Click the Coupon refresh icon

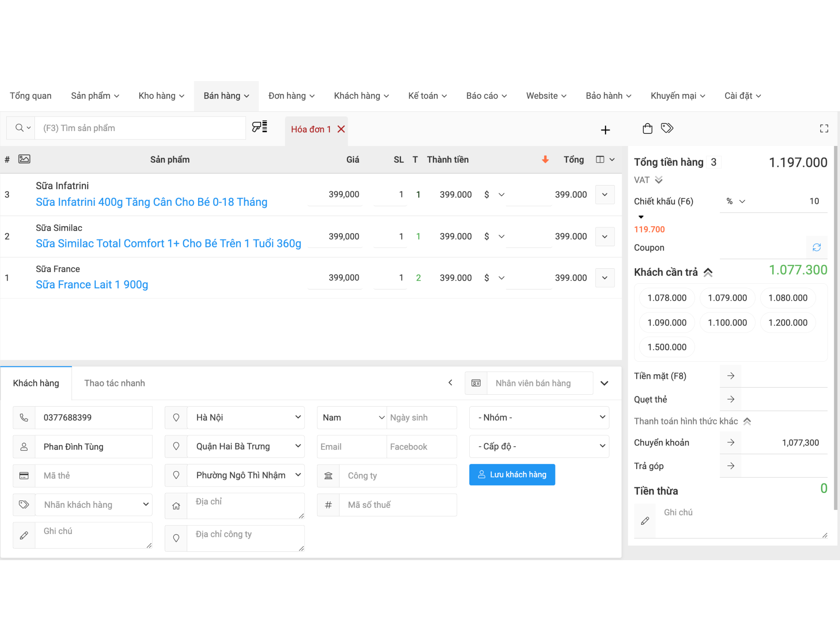[816, 247]
